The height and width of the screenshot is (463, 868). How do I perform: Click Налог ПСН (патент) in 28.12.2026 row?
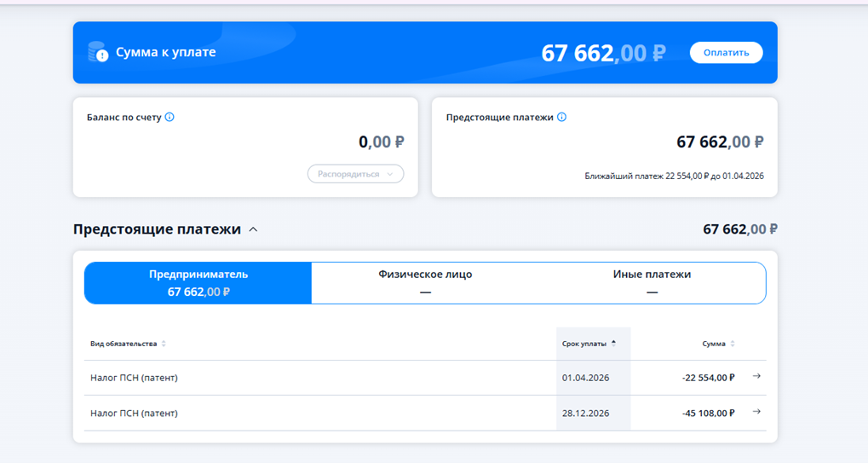tap(134, 414)
